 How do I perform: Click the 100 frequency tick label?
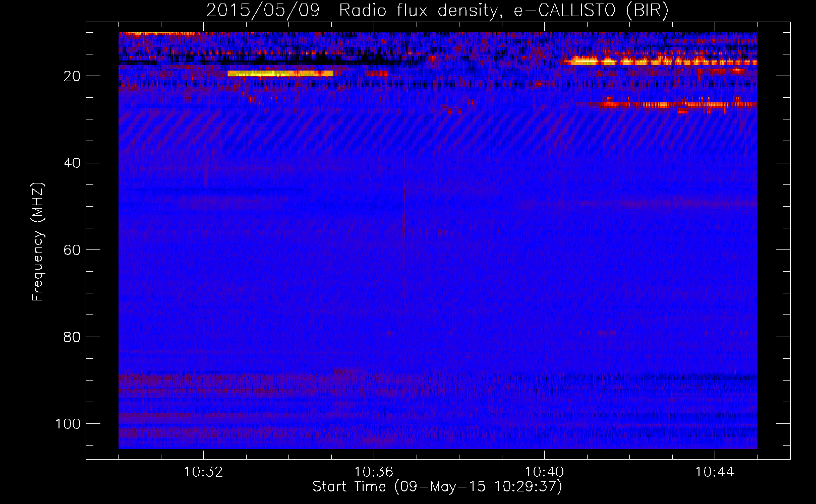tap(68, 424)
